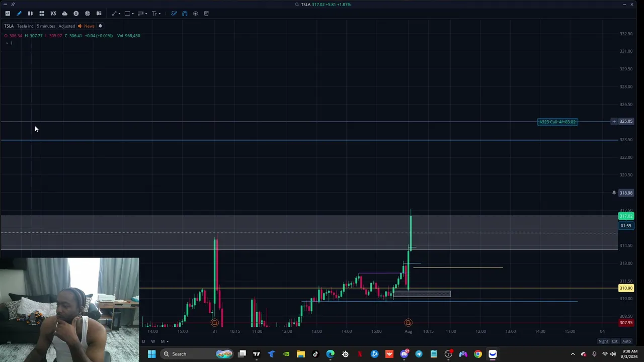Screen dimensions: 644x362
Task: Open the candlestick chart type icon
Action: (x=30, y=14)
